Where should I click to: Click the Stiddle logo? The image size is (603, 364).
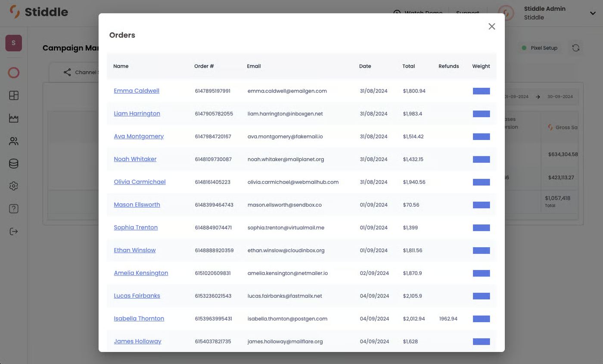pyautogui.click(x=39, y=12)
